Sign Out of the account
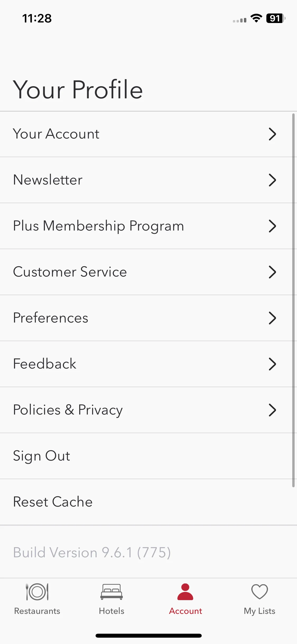The width and height of the screenshot is (297, 644). pos(148,456)
